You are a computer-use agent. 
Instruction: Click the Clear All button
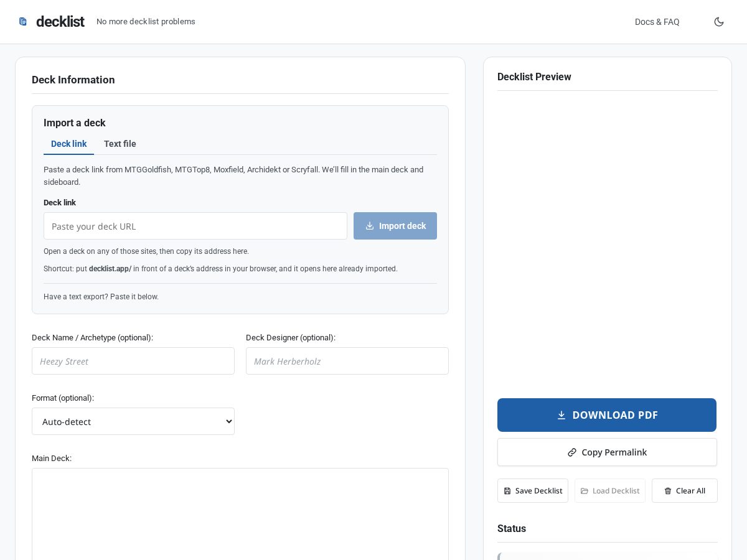[x=685, y=491]
